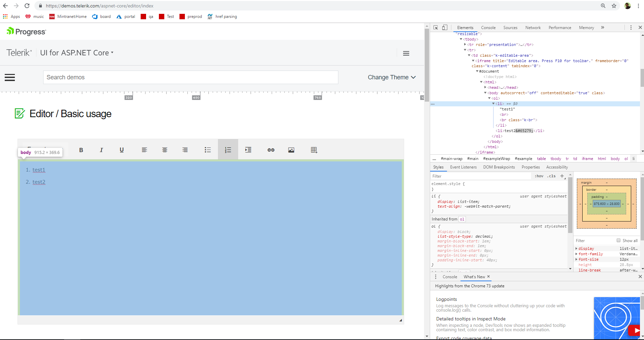Open the demos navigation menu left of search
Viewport: 644px width, 340px height.
(10, 78)
